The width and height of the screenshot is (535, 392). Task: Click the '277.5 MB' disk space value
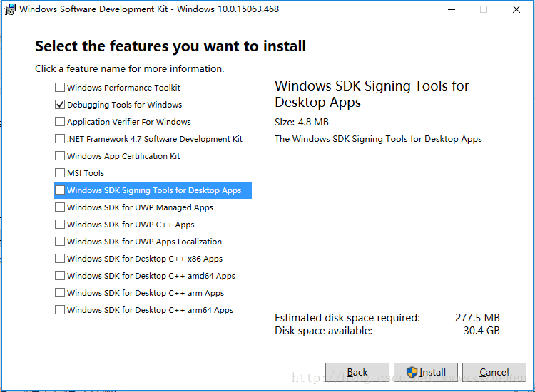pyautogui.click(x=477, y=318)
